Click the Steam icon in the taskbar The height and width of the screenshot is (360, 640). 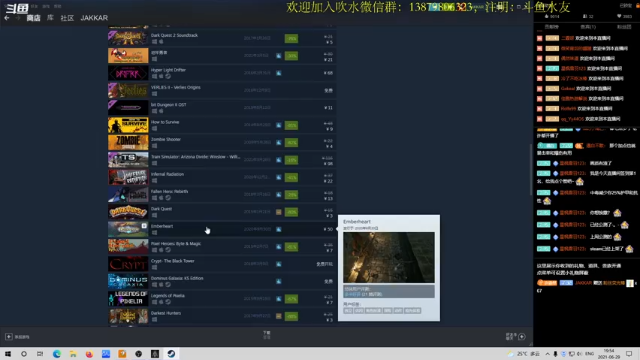[x=171, y=354]
